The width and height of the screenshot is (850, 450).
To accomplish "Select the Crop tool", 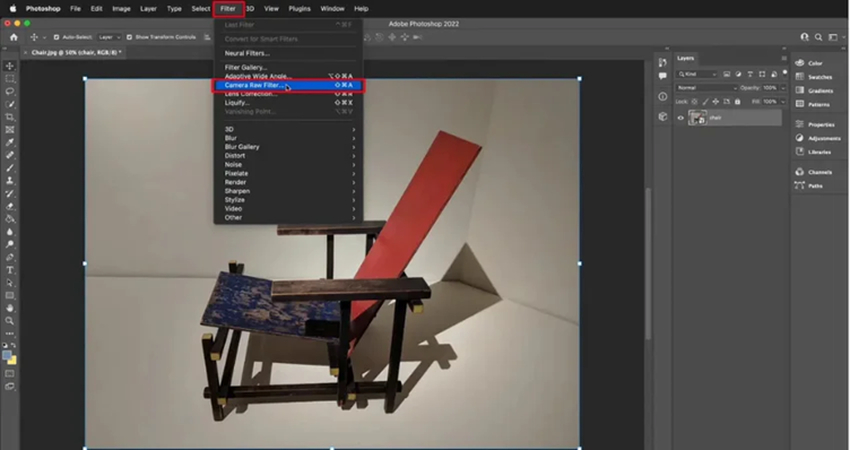I will point(10,117).
